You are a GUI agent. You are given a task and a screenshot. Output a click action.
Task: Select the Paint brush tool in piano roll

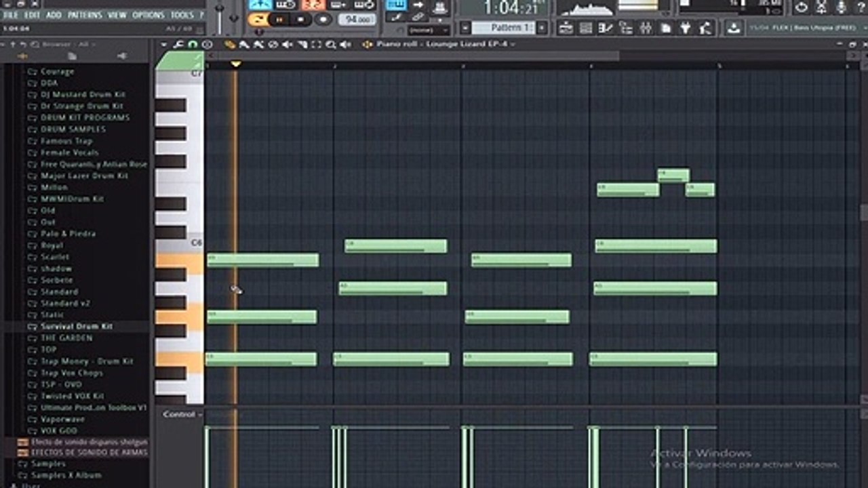tap(244, 45)
